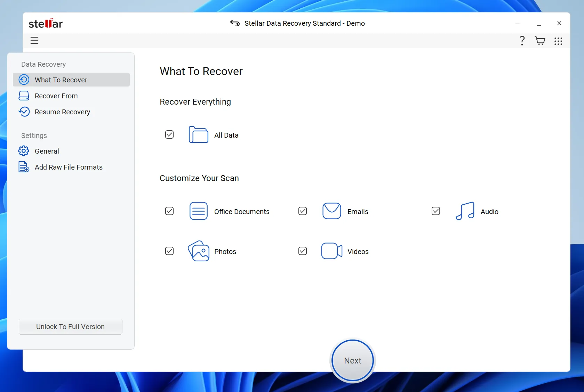584x392 pixels.
Task: Open the nine-dot apps grid icon
Action: [558, 41]
